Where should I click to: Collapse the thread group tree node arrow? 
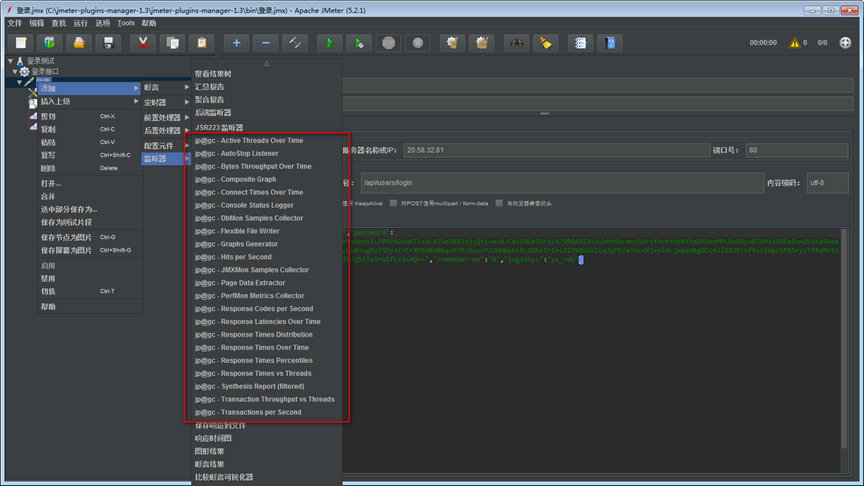click(x=15, y=72)
